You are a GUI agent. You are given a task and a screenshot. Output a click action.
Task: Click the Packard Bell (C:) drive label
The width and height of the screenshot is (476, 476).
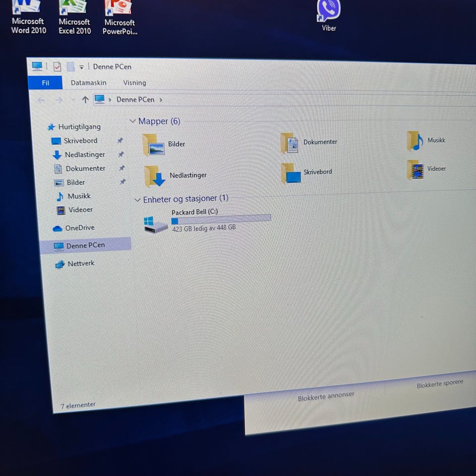coord(194,212)
